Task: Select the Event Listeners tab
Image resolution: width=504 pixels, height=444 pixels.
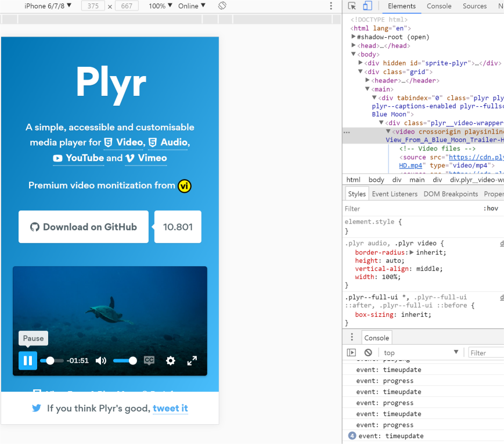Action: (x=394, y=194)
